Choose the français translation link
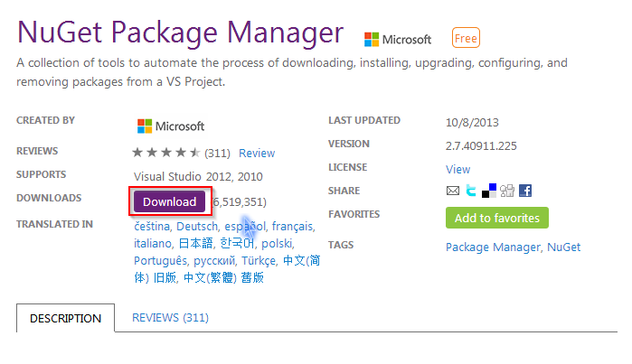 pos(292,227)
